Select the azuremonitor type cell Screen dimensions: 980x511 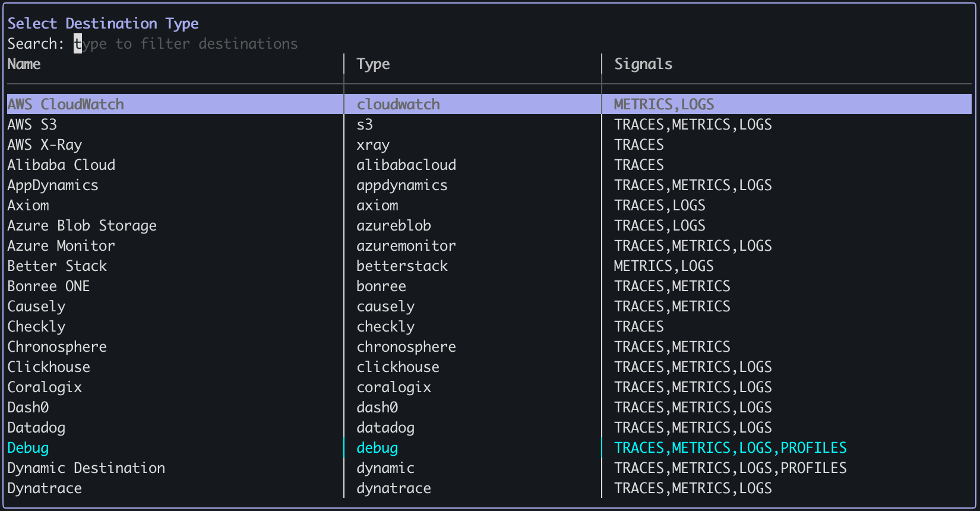coord(406,246)
